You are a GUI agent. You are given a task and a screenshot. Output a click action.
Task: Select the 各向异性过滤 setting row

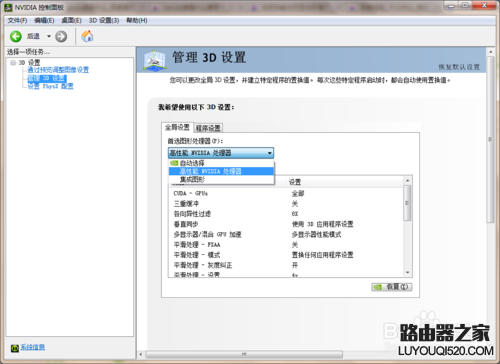[x=286, y=214]
